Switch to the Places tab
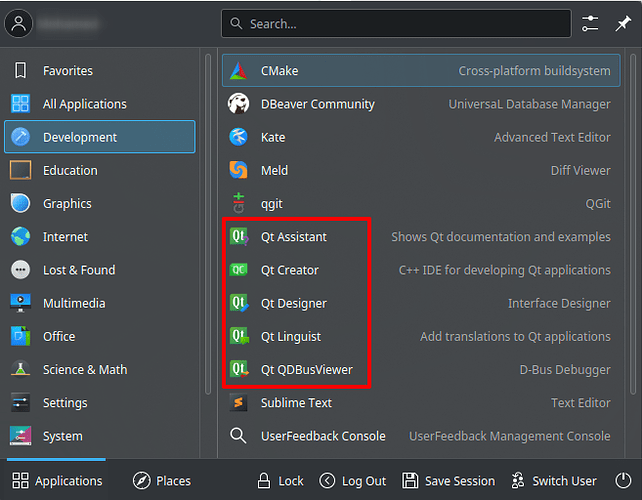Screen dimensions: 642x500 [162, 480]
